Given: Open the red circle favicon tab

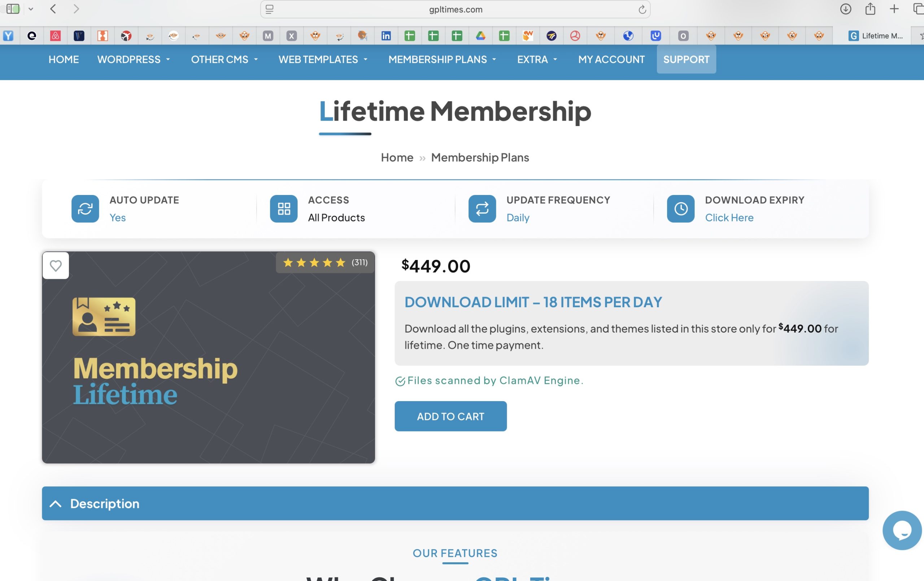Looking at the screenshot, I should pyautogui.click(x=575, y=36).
